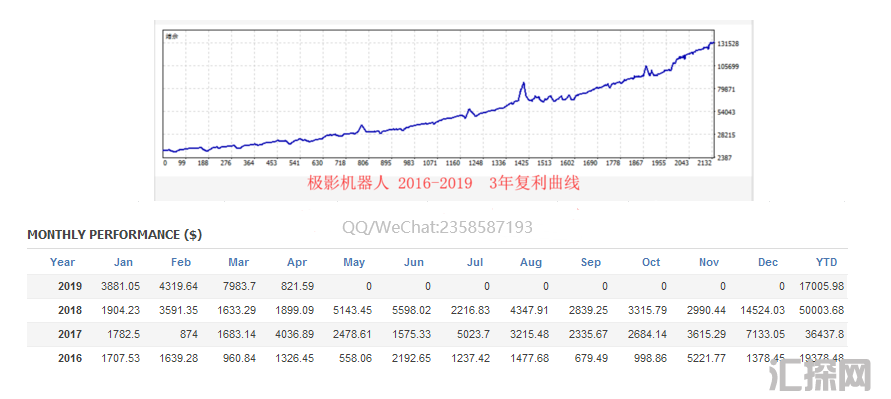Image resolution: width=891 pixels, height=399 pixels.
Task: Click the Year column header
Action: [63, 262]
